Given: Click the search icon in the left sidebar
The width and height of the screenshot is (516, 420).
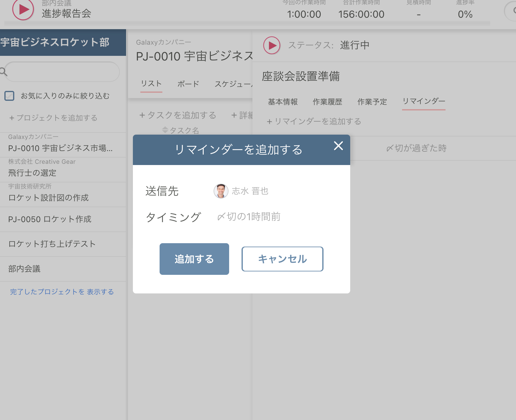Looking at the screenshot, I should pos(3,72).
